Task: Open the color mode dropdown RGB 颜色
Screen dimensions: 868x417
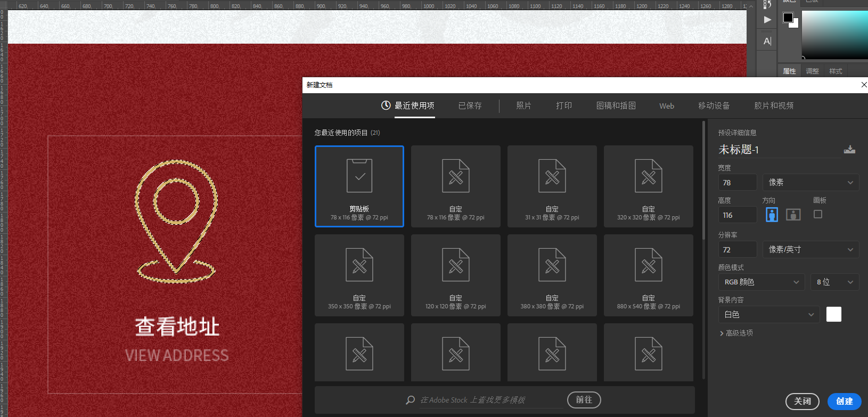Action: click(761, 282)
